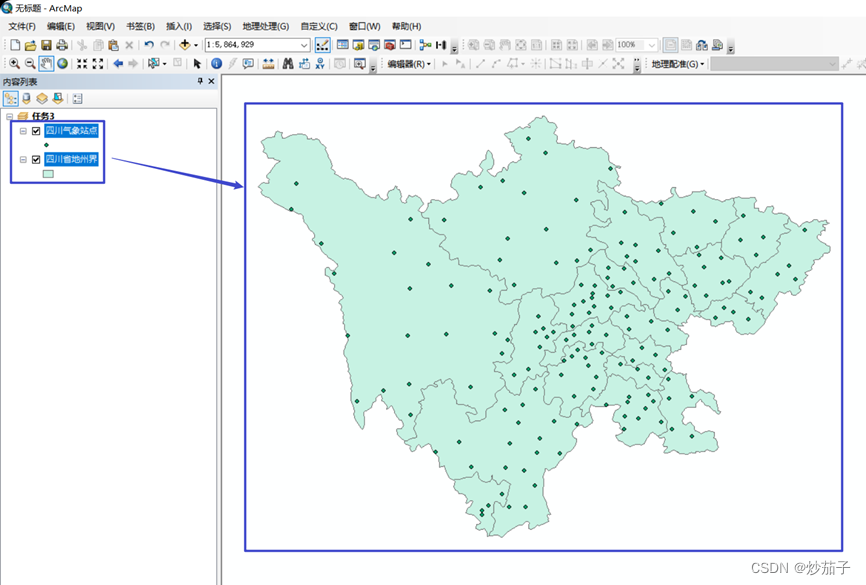The image size is (866, 585).
Task: Open the 帮助(H) menu
Action: pos(406,27)
